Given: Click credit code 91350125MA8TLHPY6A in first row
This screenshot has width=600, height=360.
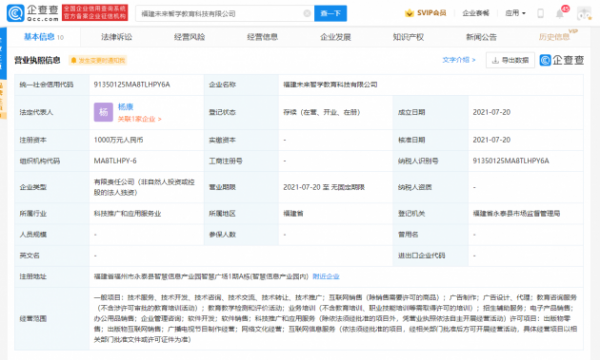Looking at the screenshot, I should point(132,85).
